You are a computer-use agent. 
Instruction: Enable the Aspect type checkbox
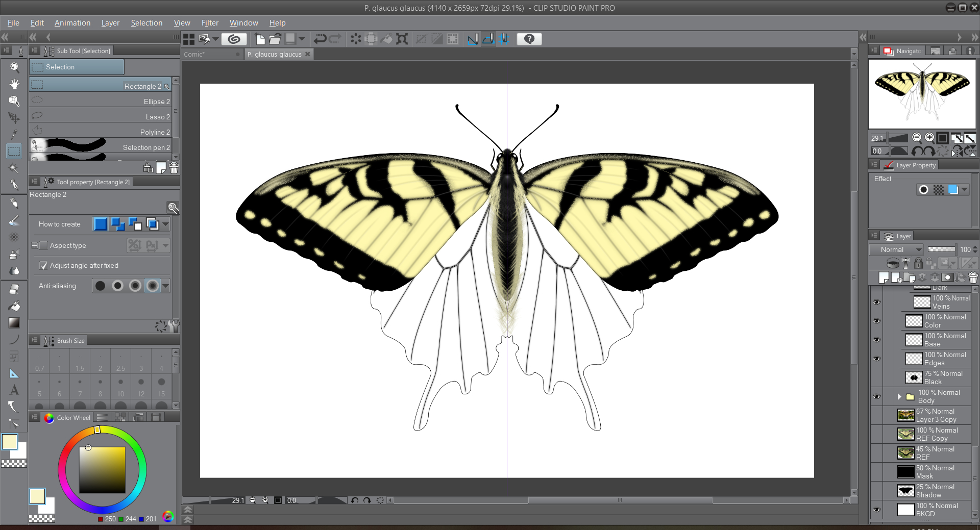(44, 245)
